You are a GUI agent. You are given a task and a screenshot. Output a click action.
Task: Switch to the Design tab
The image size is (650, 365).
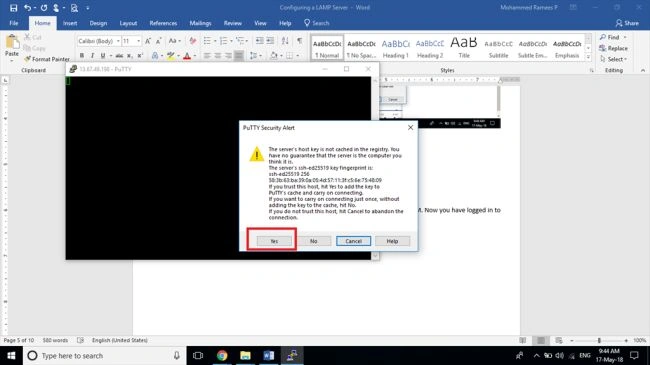98,23
